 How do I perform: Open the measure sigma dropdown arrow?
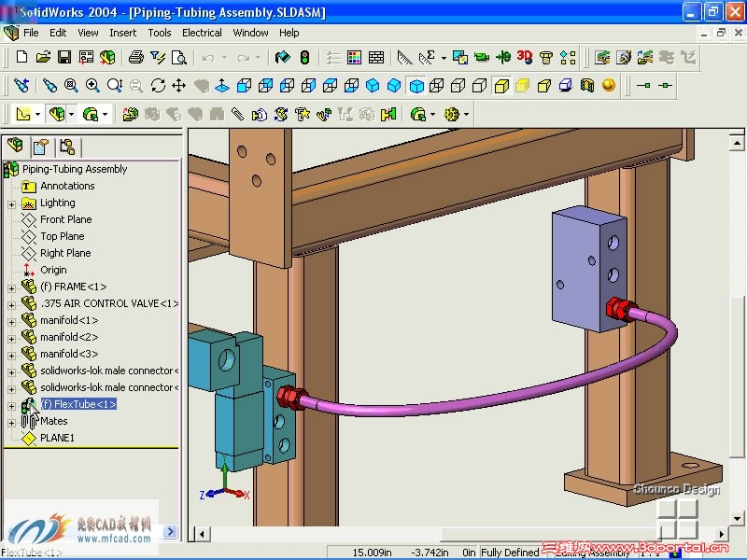click(444, 58)
